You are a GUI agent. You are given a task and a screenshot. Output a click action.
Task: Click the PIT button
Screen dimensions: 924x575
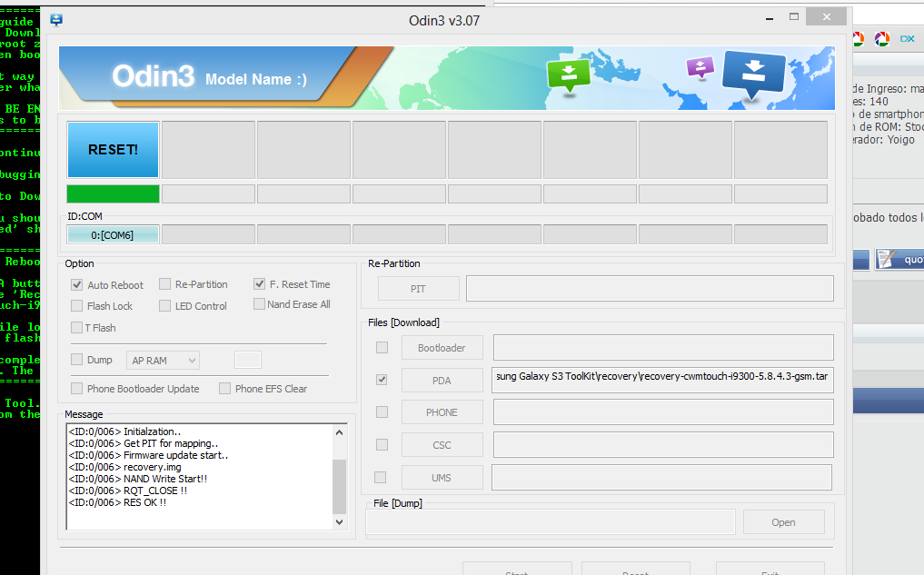(419, 289)
